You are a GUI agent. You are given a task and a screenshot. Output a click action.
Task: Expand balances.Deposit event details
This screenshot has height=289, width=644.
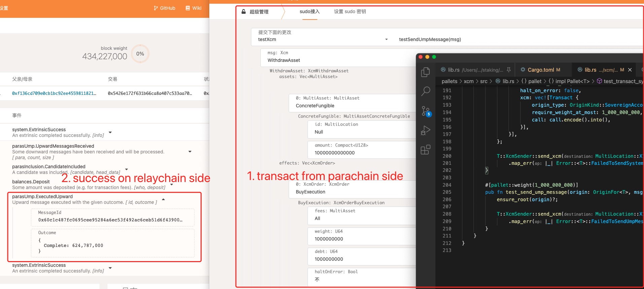coord(171,184)
